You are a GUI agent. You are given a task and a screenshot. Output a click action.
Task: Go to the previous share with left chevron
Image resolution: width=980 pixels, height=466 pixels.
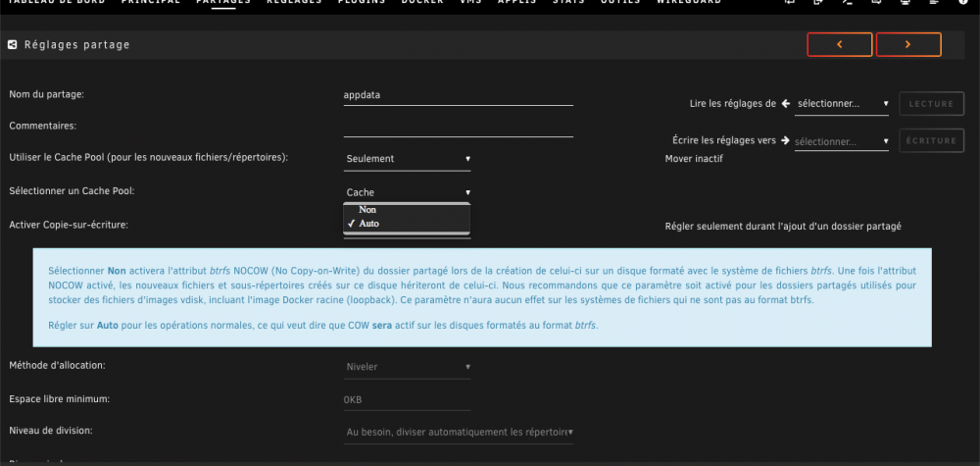pos(840,45)
